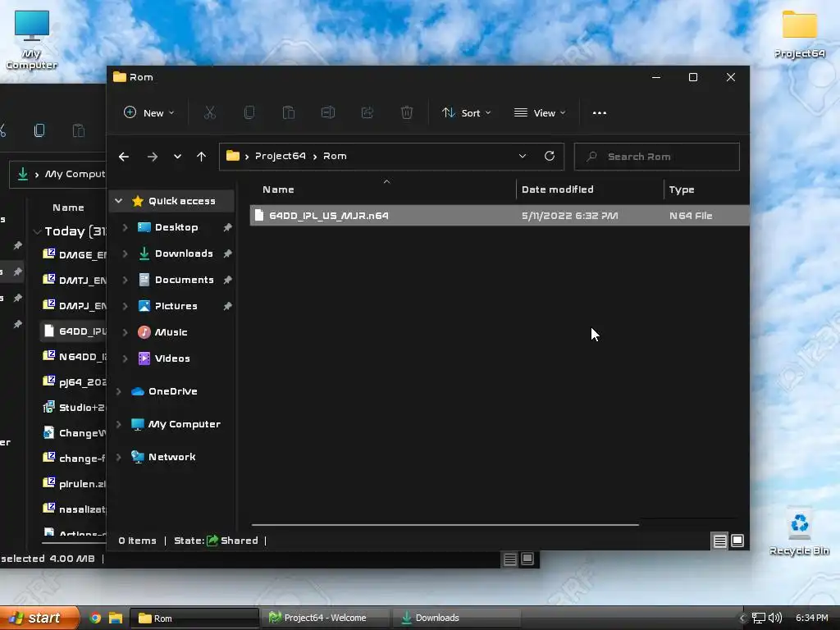Open the three-dots See more menu
840x630 pixels.
(600, 113)
